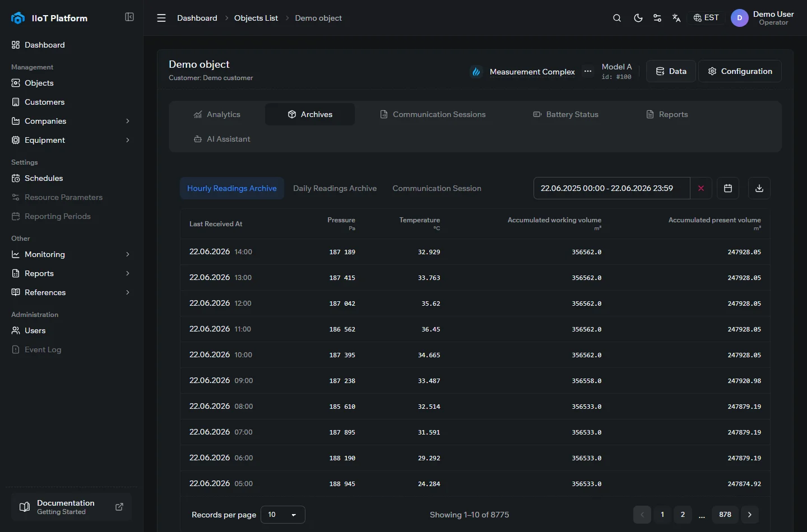The image size is (807, 532).
Task: Open the Measurement Complex ellipsis menu
Action: click(588, 71)
